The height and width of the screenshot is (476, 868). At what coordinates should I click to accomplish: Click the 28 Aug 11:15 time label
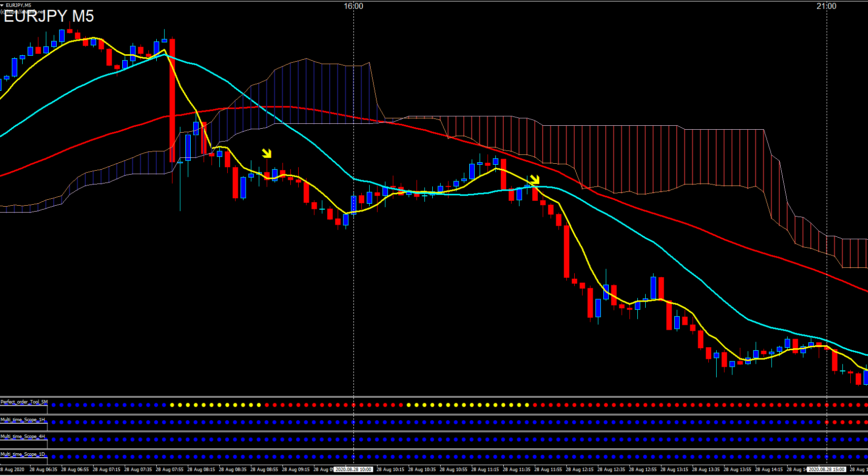point(485,470)
